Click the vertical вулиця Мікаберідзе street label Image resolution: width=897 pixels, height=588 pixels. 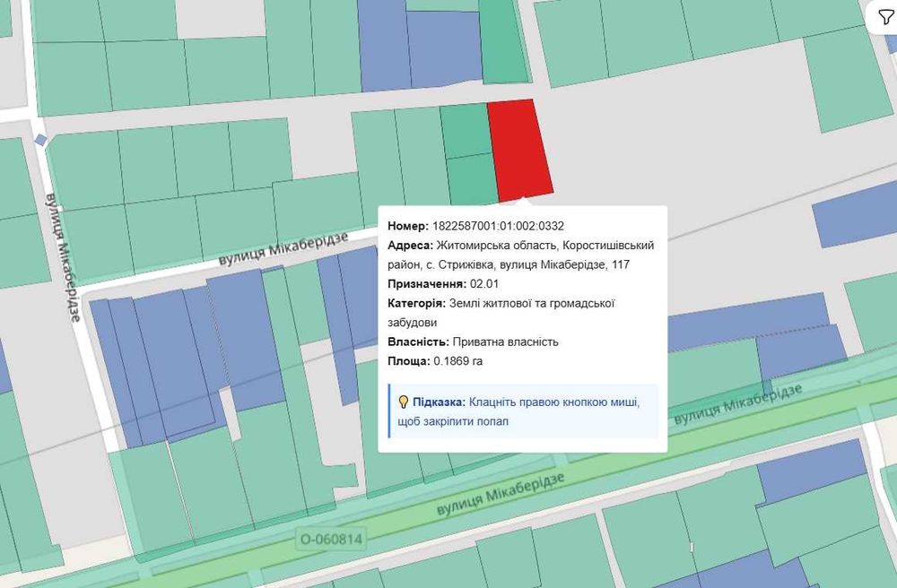pyautogui.click(x=64, y=258)
